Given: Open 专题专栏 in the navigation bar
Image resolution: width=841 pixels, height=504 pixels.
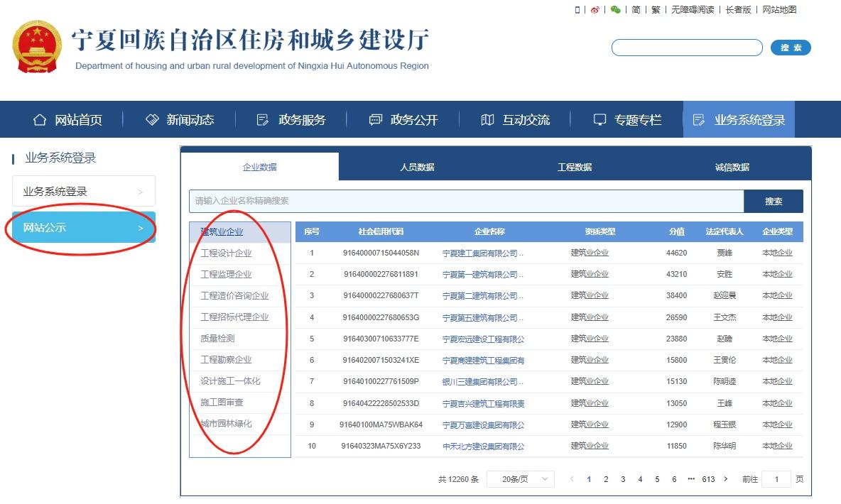Looking at the screenshot, I should tap(627, 119).
